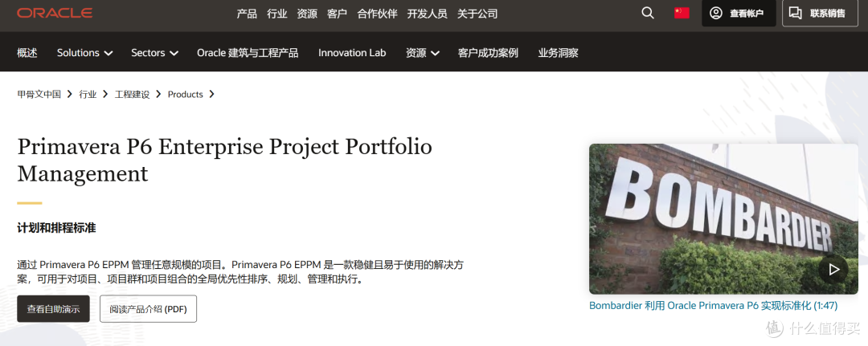Open the 资源 top menu item
This screenshot has height=346, width=868.
307,14
